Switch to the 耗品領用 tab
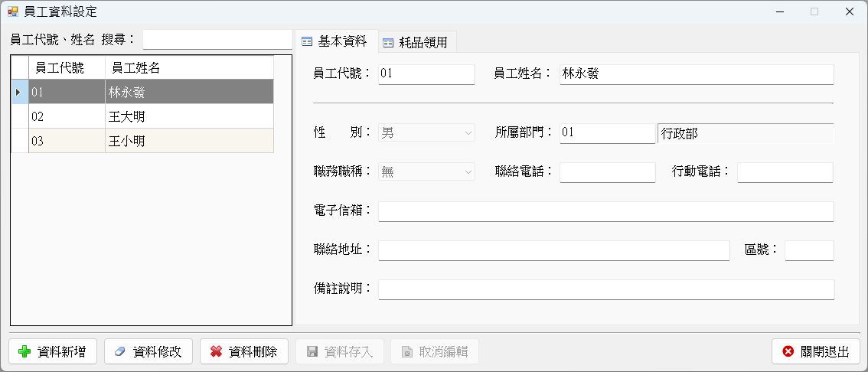 pyautogui.click(x=417, y=42)
